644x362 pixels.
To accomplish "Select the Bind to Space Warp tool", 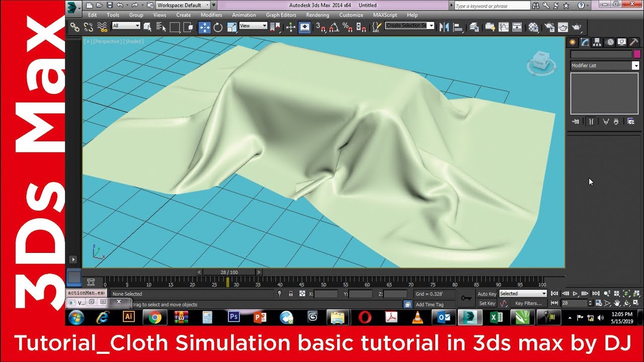I will click(x=102, y=27).
